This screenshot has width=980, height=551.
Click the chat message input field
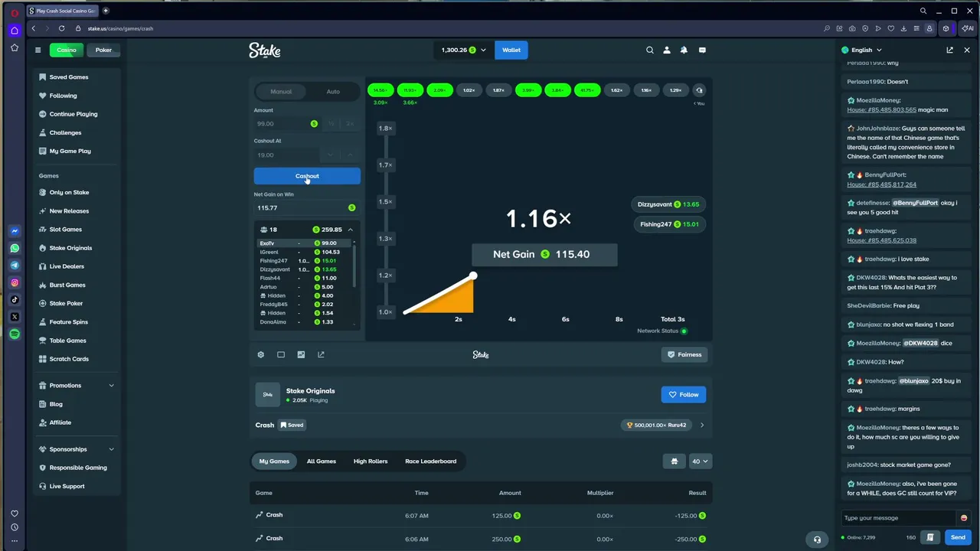(900, 518)
